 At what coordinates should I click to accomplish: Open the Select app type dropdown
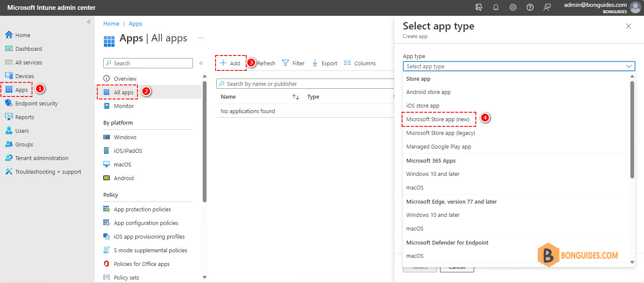(x=519, y=66)
